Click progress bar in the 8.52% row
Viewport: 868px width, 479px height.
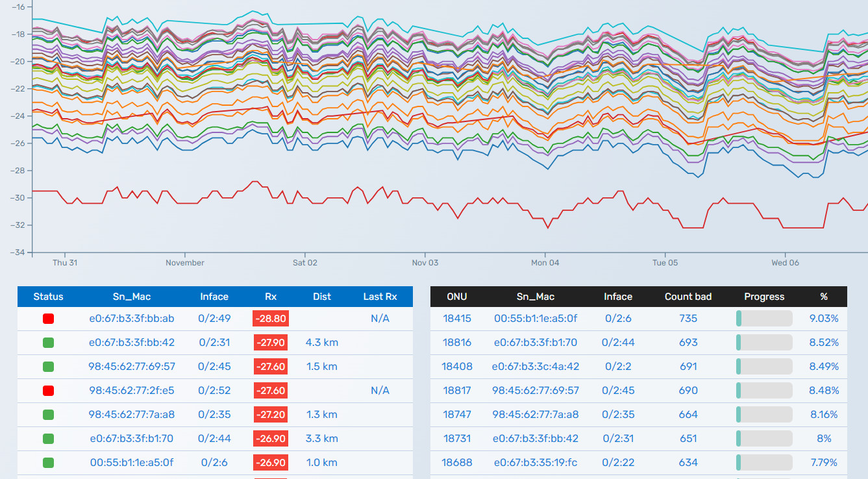pyautogui.click(x=764, y=343)
